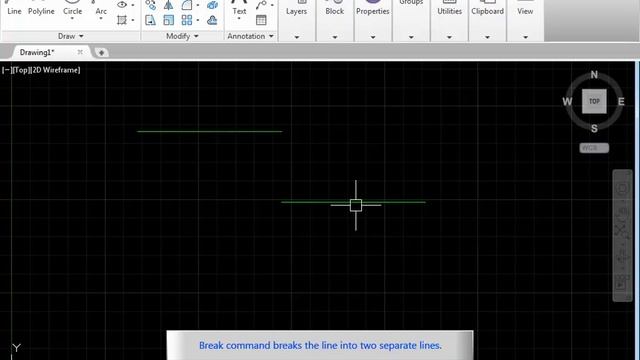Open the Array dropdown arrow

pos(198,20)
